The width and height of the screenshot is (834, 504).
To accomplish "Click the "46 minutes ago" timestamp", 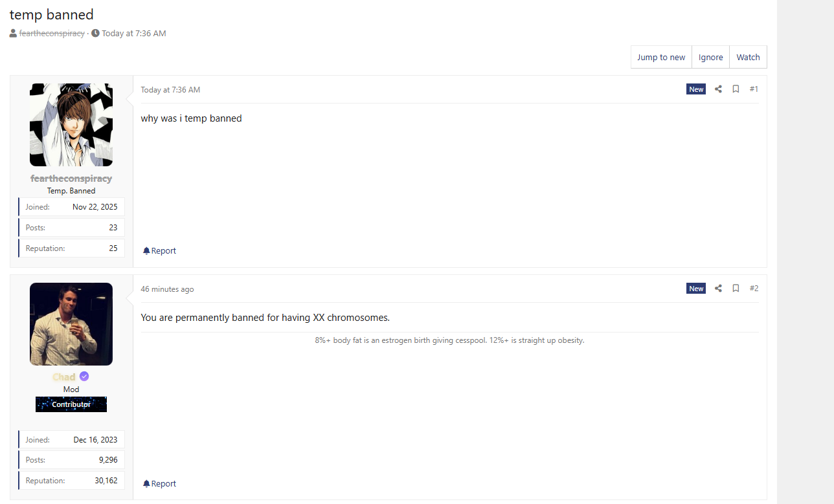I will click(167, 289).
